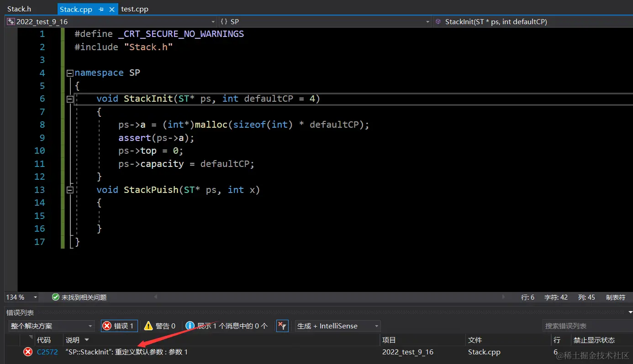This screenshot has height=364, width=633.
Task: Click the 2022_test_9_16 project cell in error row
Action: (x=408, y=352)
